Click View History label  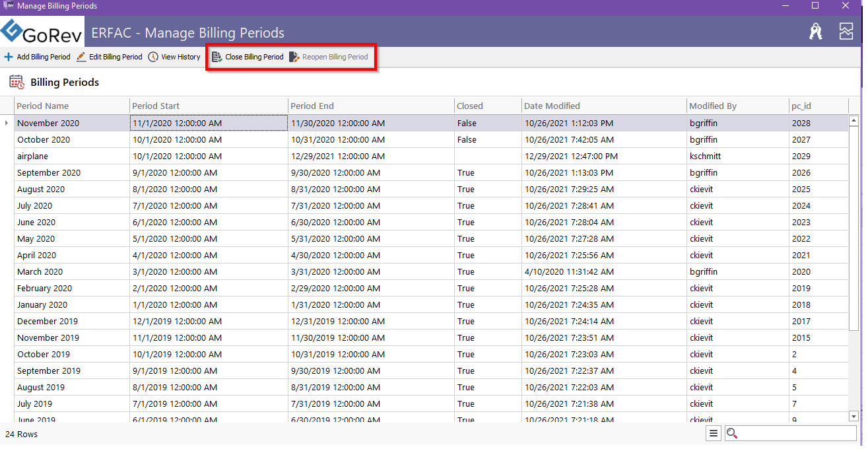tap(181, 57)
